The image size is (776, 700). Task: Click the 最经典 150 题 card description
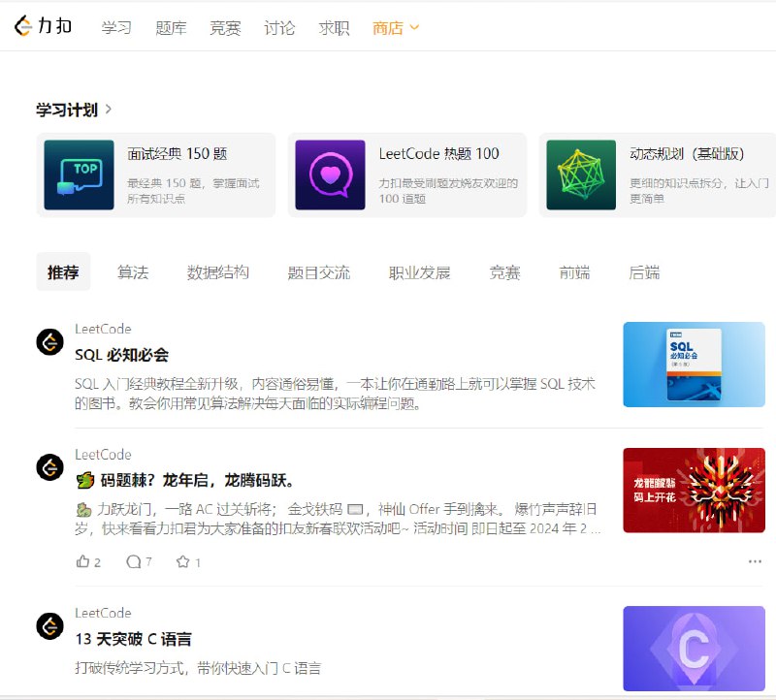point(193,191)
